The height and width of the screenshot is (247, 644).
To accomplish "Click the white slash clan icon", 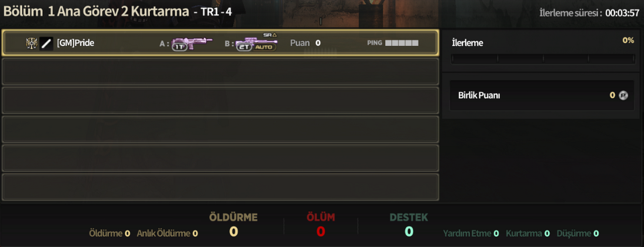I will pyautogui.click(x=46, y=43).
